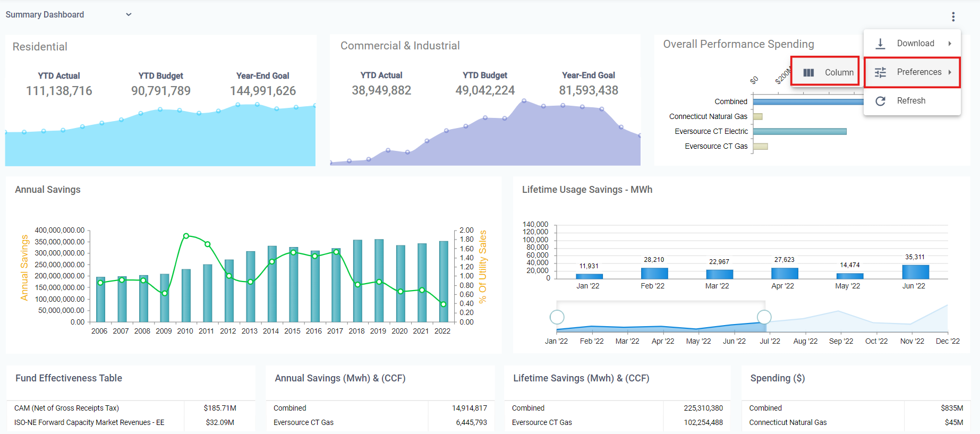Choose Refresh from the menu
This screenshot has height=434, width=980.
tap(911, 101)
